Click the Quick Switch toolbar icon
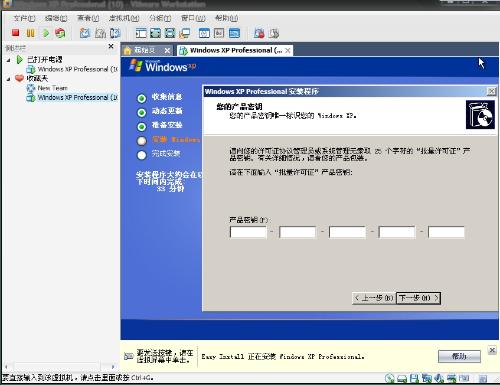 pyautogui.click(x=170, y=33)
